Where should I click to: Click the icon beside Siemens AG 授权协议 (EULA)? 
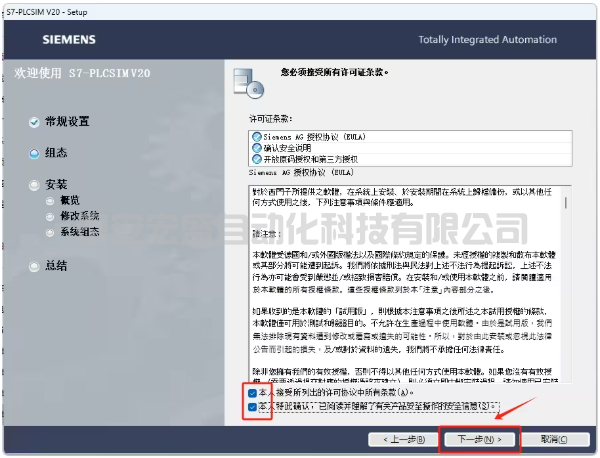[x=258, y=135]
